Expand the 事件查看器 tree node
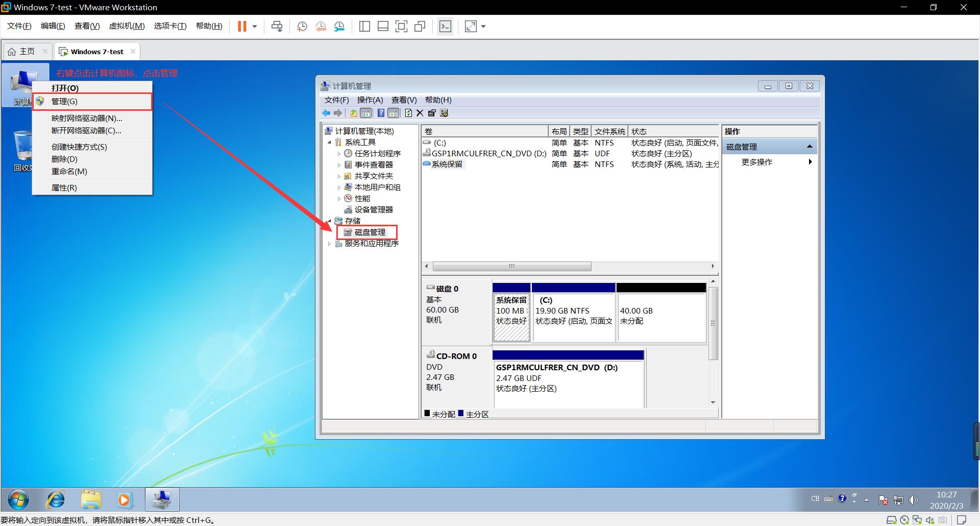The width and height of the screenshot is (980, 526). (339, 165)
